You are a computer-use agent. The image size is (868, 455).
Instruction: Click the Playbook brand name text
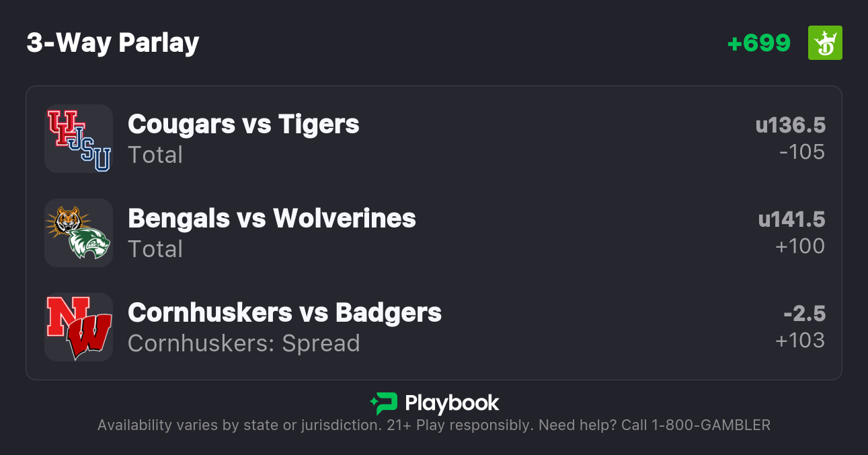(452, 404)
